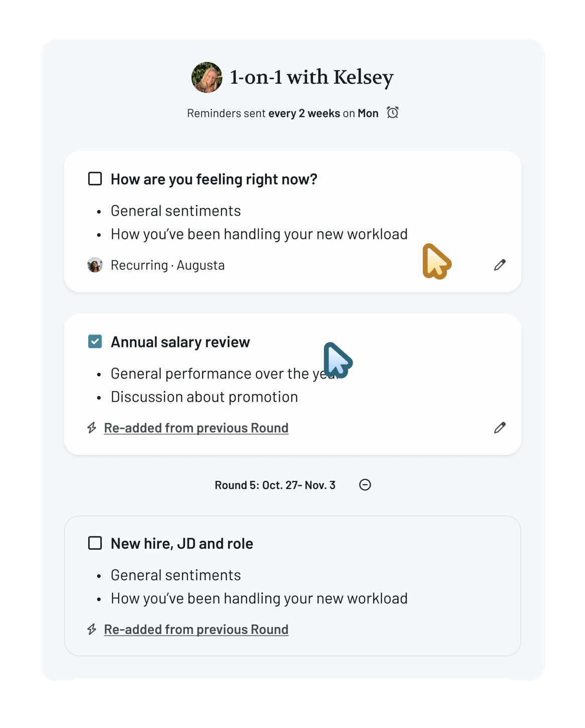Select the 1-on-1 with Kelsey title
The height and width of the screenshot is (728, 585).
tap(311, 77)
